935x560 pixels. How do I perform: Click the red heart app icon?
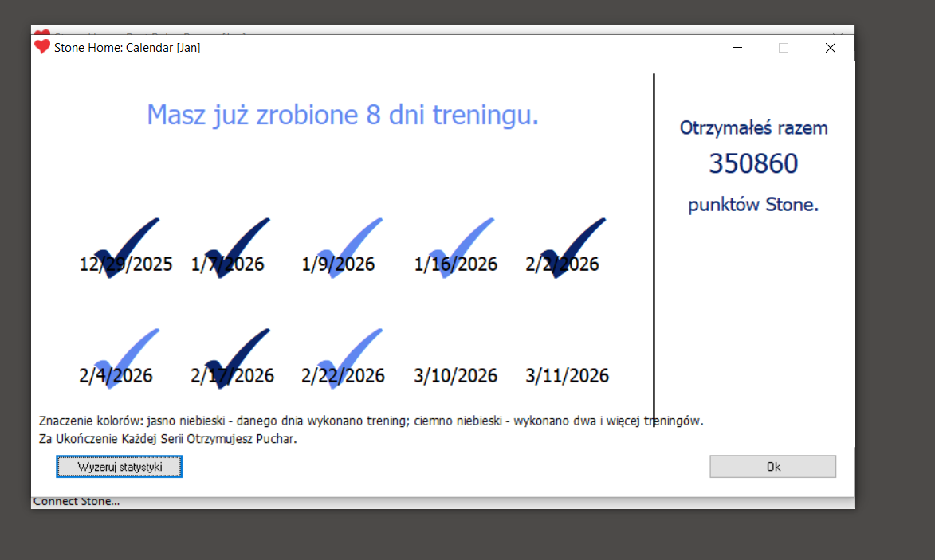(x=42, y=48)
